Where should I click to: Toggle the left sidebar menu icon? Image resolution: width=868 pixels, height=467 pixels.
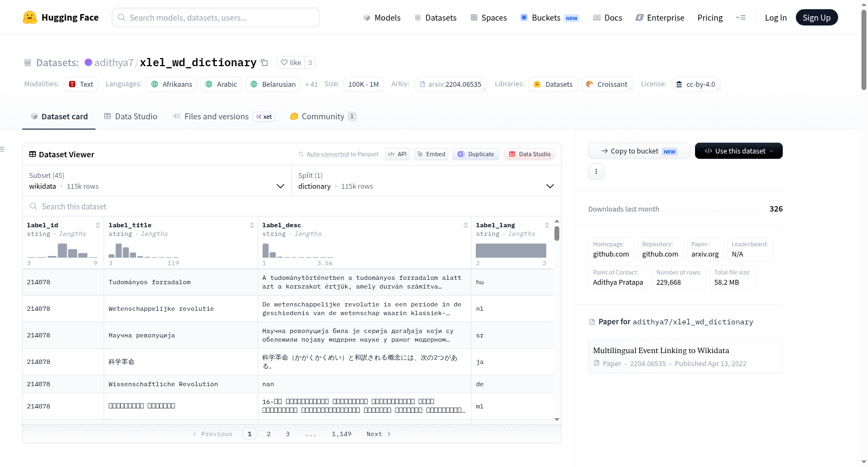[2, 149]
